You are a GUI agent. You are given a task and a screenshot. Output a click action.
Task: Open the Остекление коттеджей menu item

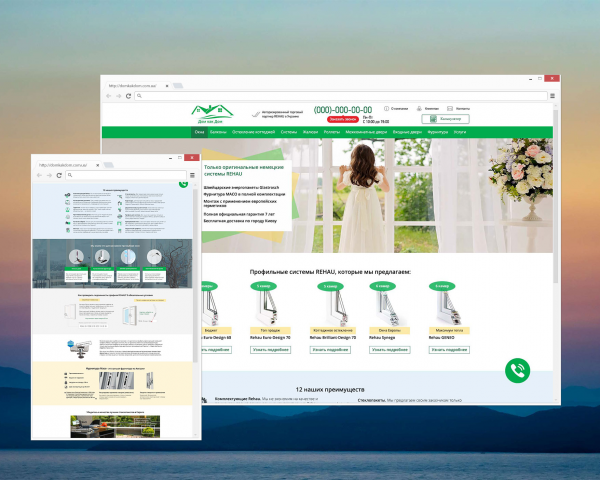tap(253, 132)
